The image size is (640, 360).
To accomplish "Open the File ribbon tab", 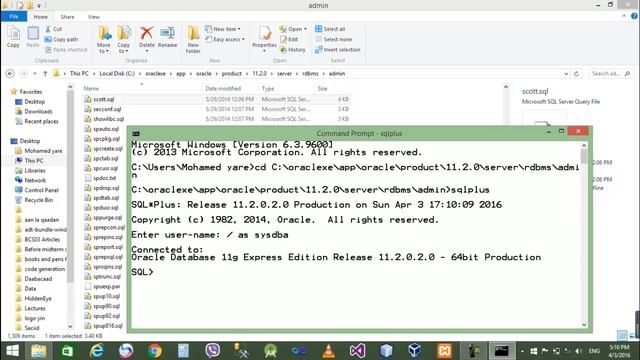I will pos(14,16).
